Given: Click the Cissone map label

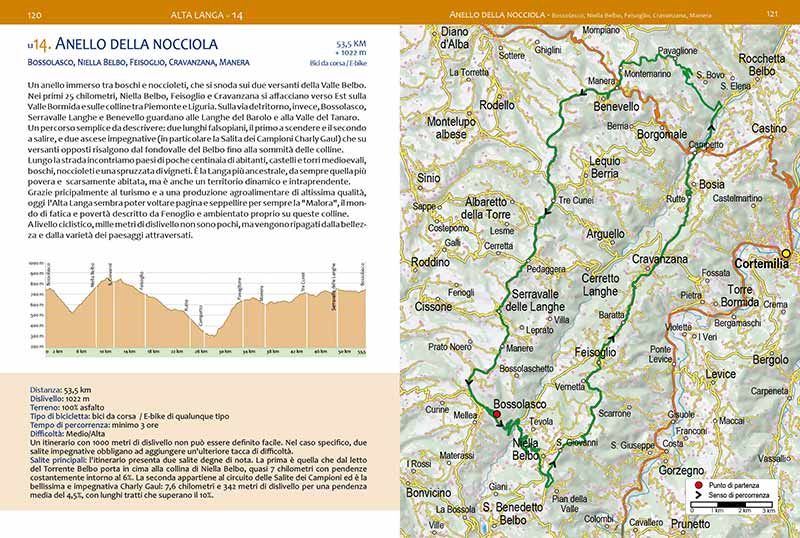Looking at the screenshot, I should (x=433, y=307).
